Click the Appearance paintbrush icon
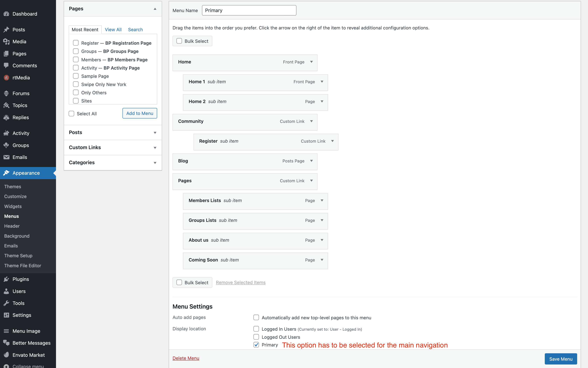The image size is (588, 368). coord(6,173)
